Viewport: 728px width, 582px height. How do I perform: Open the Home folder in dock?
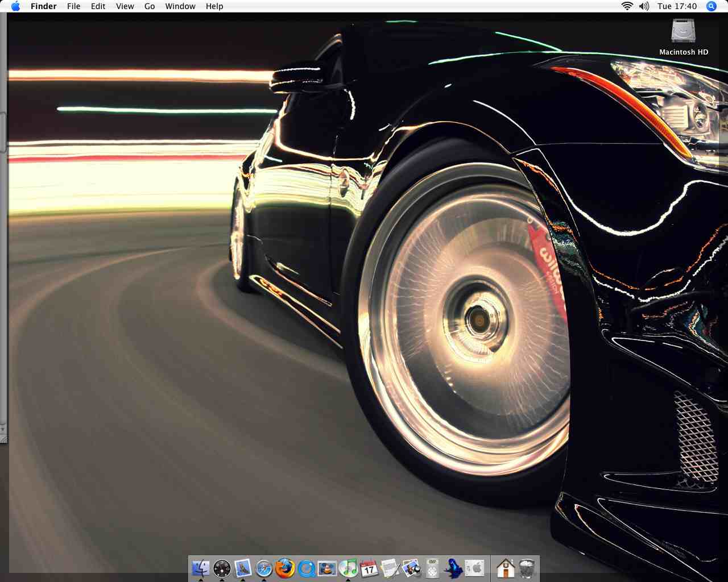coord(505,568)
